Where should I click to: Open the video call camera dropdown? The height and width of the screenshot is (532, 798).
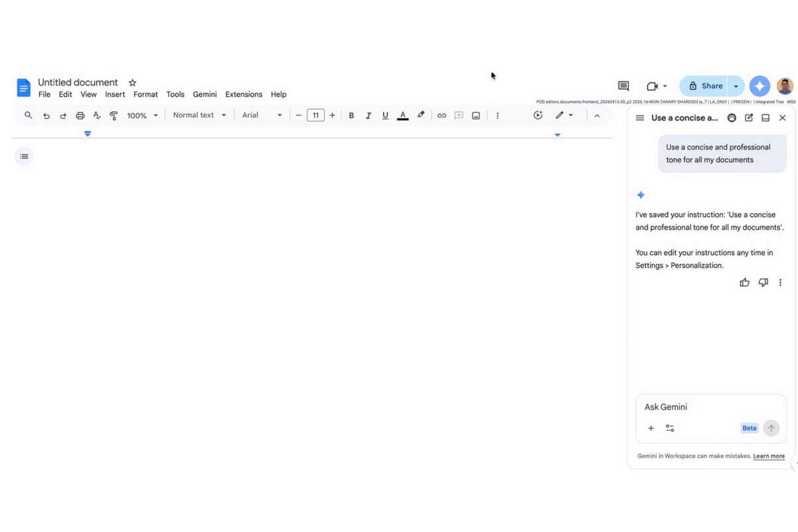coord(656,86)
